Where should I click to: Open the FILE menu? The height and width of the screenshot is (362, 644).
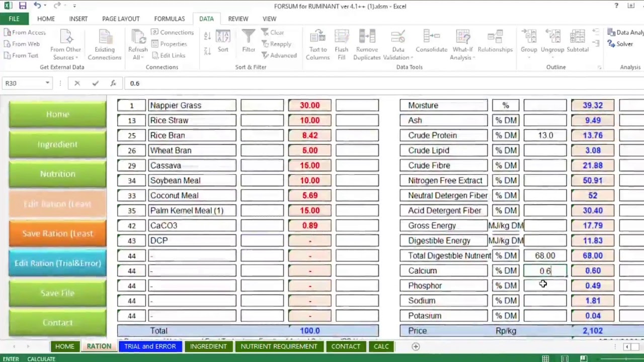(x=14, y=19)
